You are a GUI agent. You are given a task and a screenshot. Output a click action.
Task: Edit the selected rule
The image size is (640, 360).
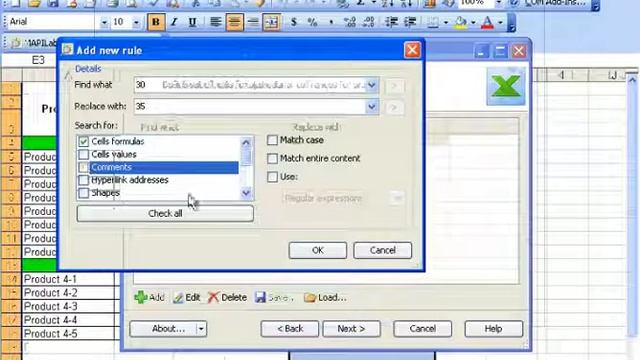pyautogui.click(x=187, y=298)
